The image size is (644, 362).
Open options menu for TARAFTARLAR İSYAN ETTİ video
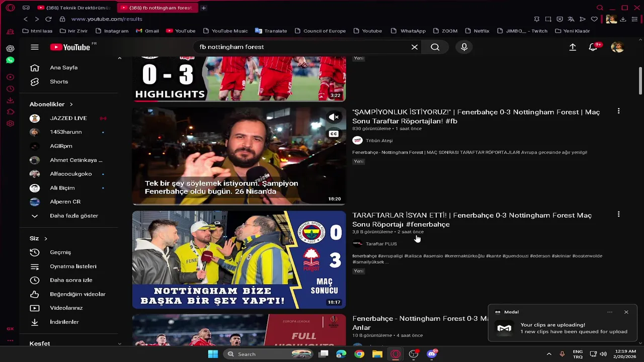tap(618, 214)
